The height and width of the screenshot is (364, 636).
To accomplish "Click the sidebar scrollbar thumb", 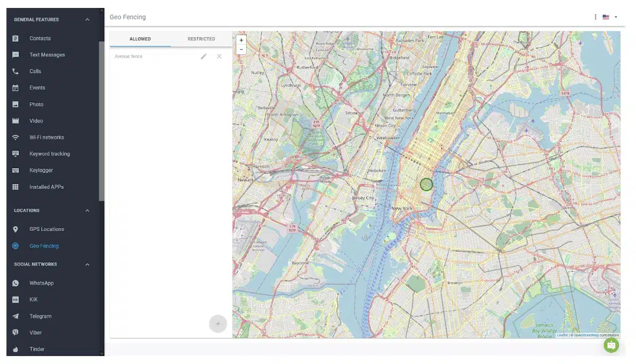I will [x=102, y=121].
